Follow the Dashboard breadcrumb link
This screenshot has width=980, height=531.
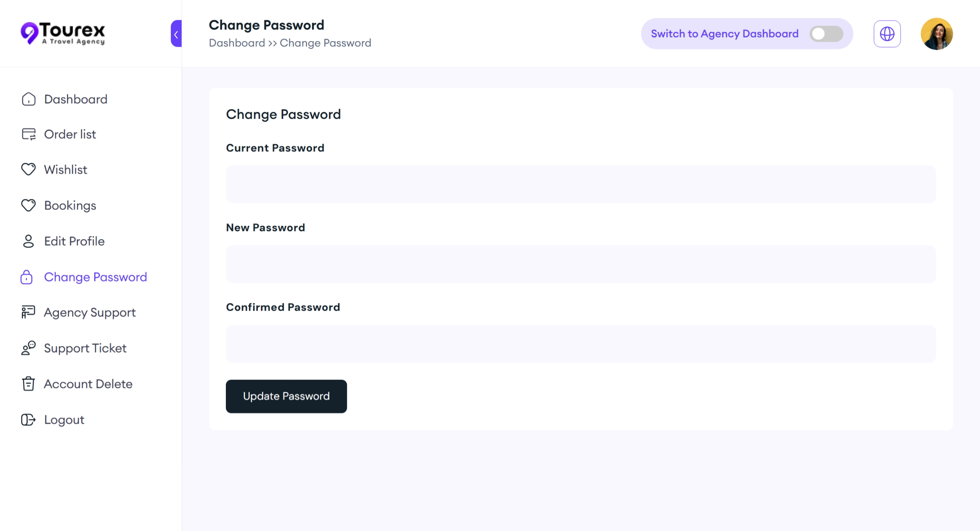point(237,43)
